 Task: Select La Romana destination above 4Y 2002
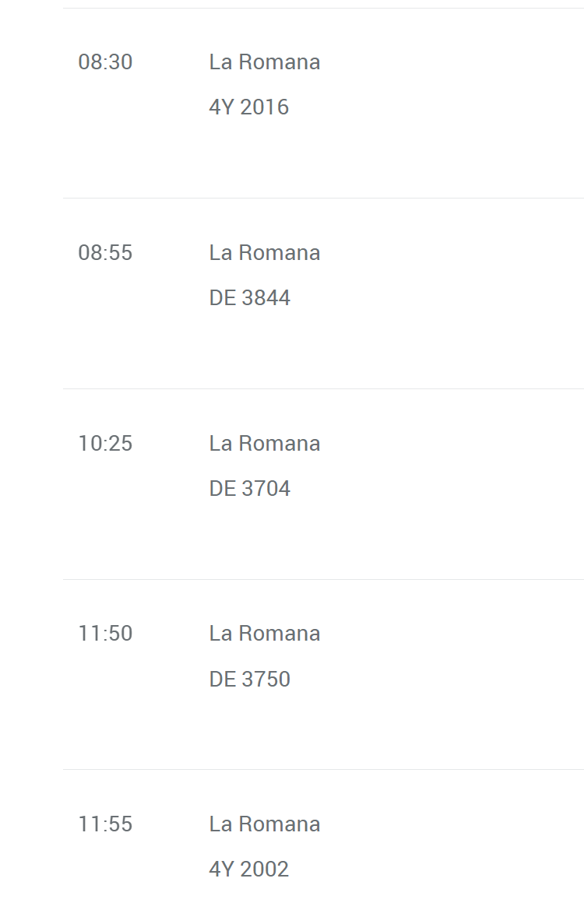pos(264,824)
